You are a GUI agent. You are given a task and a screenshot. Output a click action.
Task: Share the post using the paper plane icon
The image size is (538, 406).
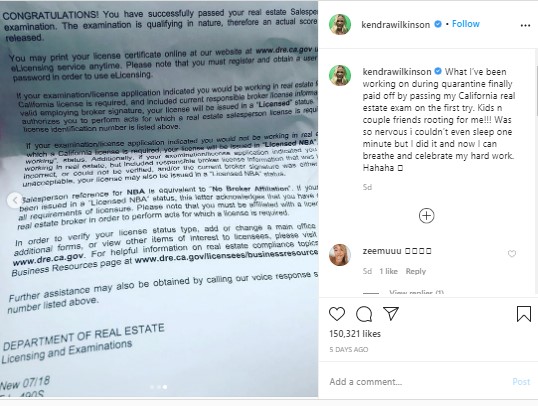tap(391, 313)
